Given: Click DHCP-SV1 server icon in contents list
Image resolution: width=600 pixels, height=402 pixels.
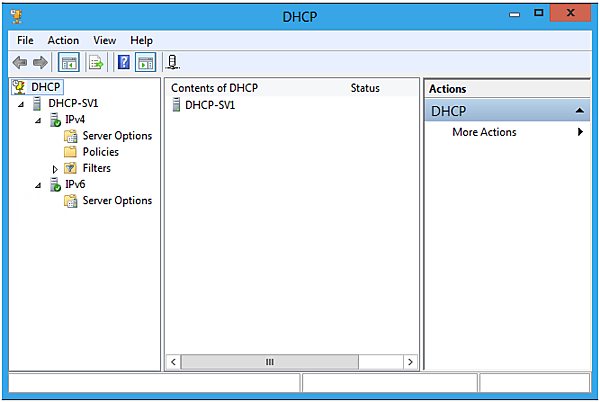Looking at the screenshot, I should tap(176, 104).
